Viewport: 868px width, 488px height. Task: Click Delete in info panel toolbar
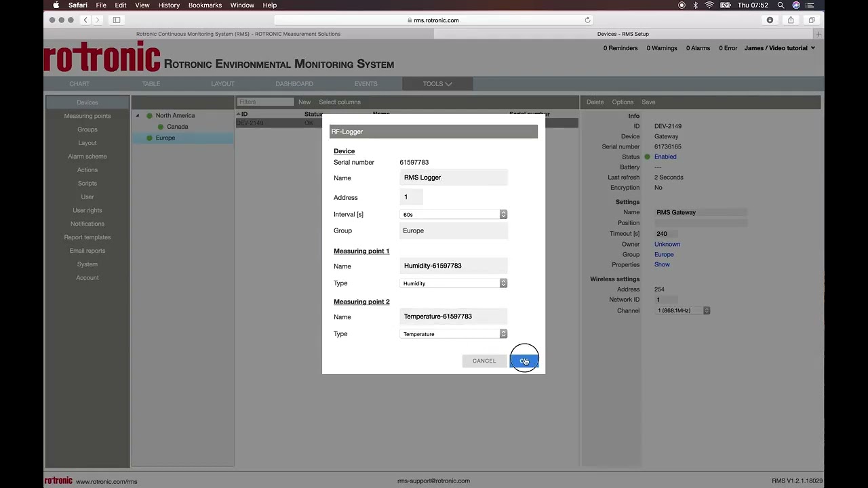coord(595,102)
